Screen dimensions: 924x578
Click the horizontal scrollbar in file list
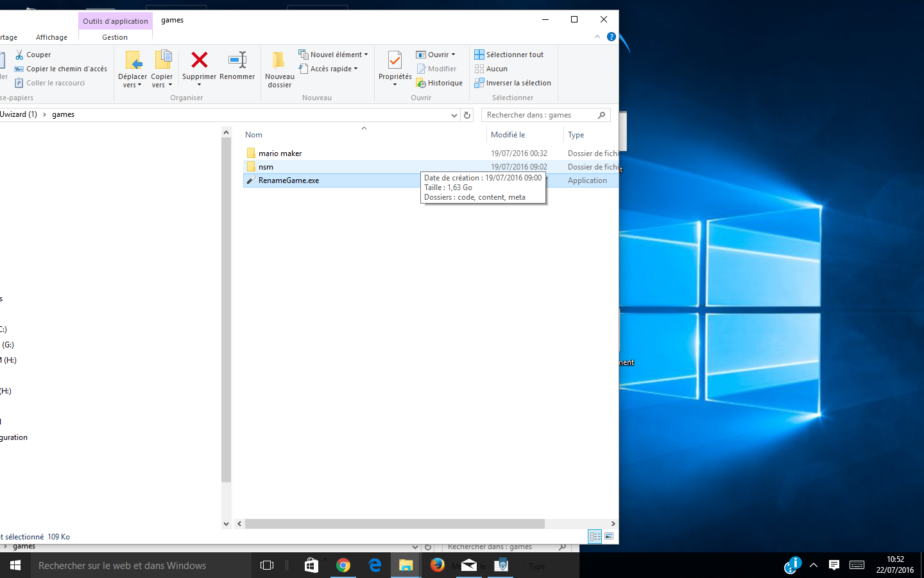tap(395, 523)
